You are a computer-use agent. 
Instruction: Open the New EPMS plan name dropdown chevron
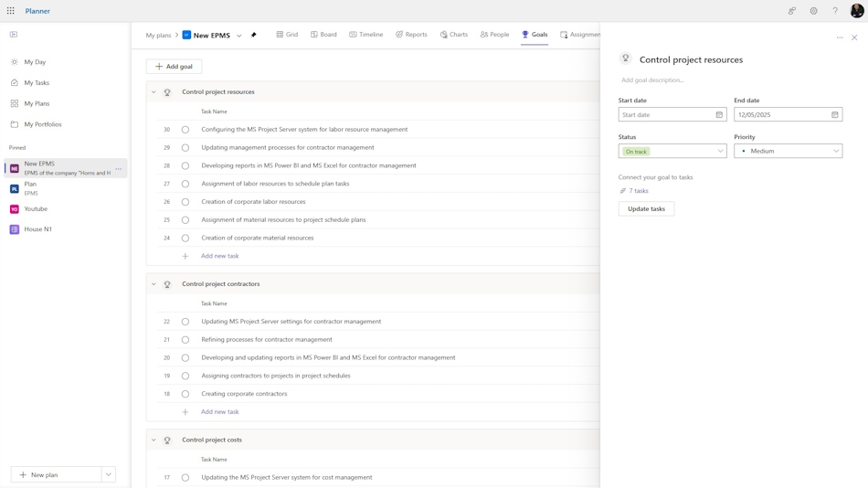tap(239, 36)
